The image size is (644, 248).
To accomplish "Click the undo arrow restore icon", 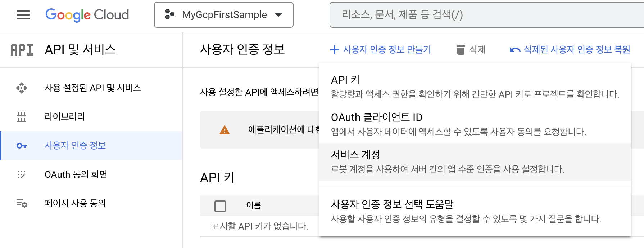I will tap(515, 50).
